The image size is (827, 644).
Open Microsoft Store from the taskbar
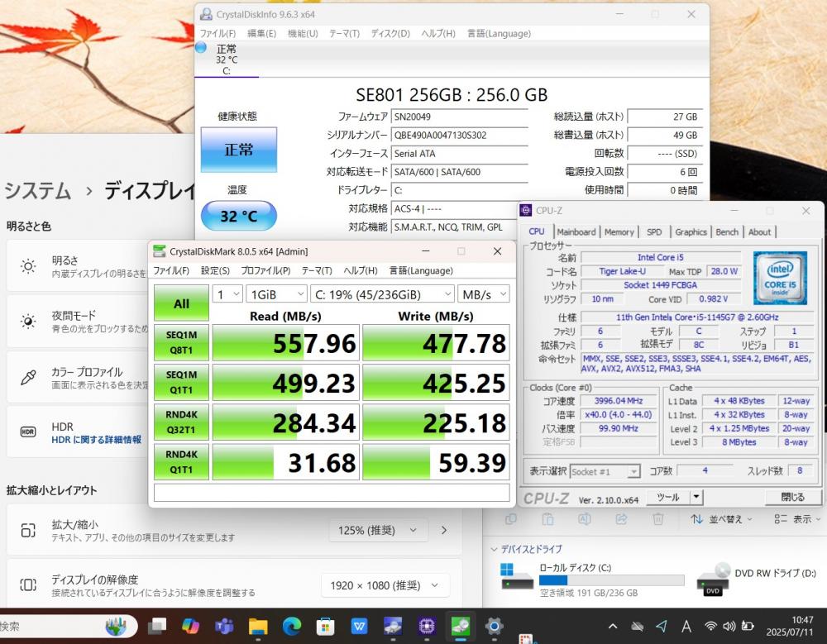click(325, 626)
